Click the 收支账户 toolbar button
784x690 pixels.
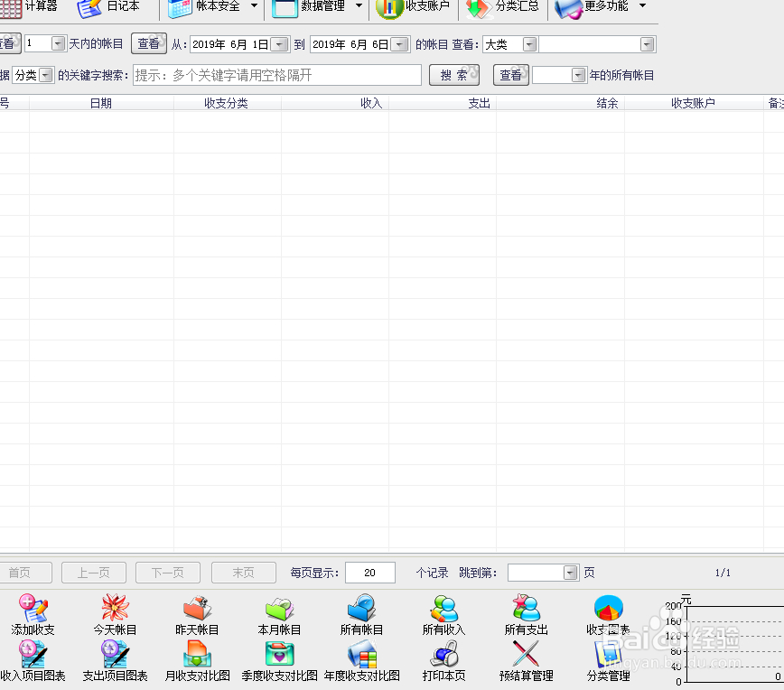415,7
